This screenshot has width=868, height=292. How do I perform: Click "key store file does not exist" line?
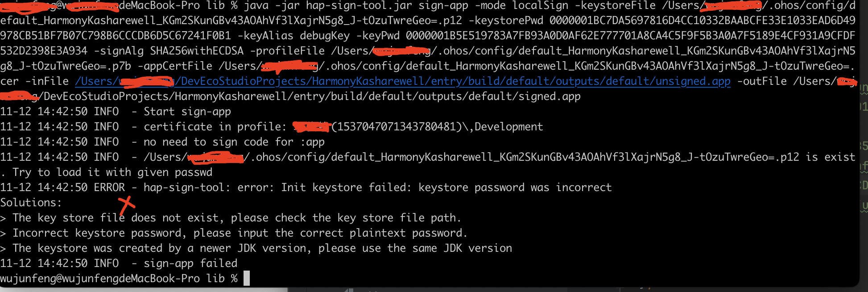tap(236, 218)
